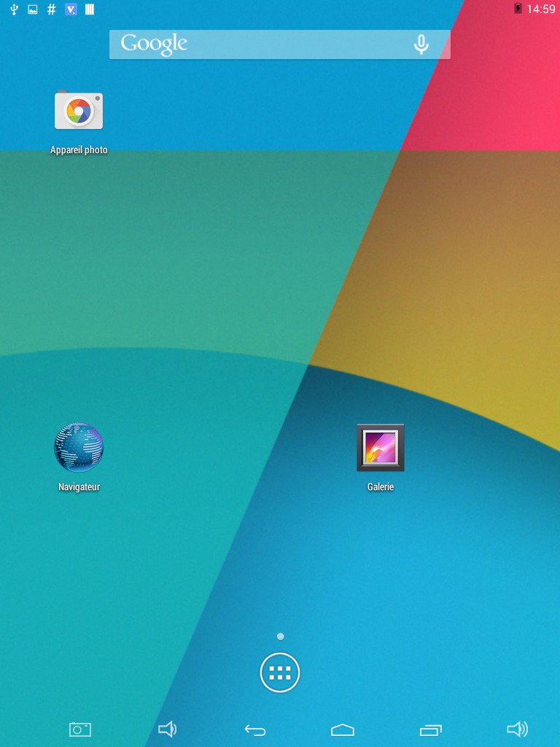The height and width of the screenshot is (747, 560).
Task: Click the Navigateur label
Action: point(79,487)
